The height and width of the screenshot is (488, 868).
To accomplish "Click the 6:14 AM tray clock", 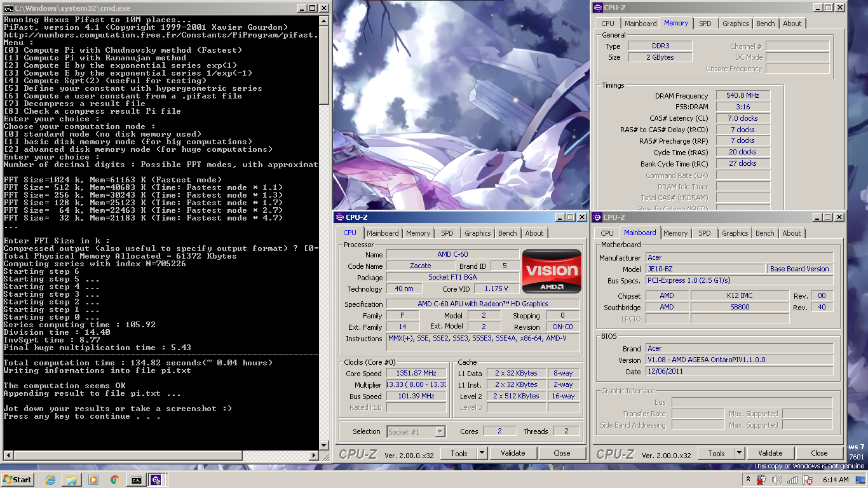I will pyautogui.click(x=835, y=480).
